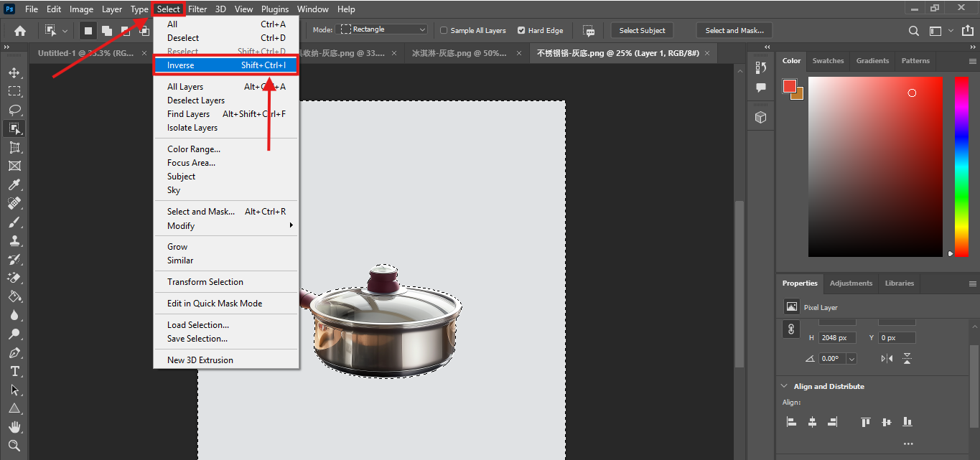Align horizontal centers

[812, 422]
